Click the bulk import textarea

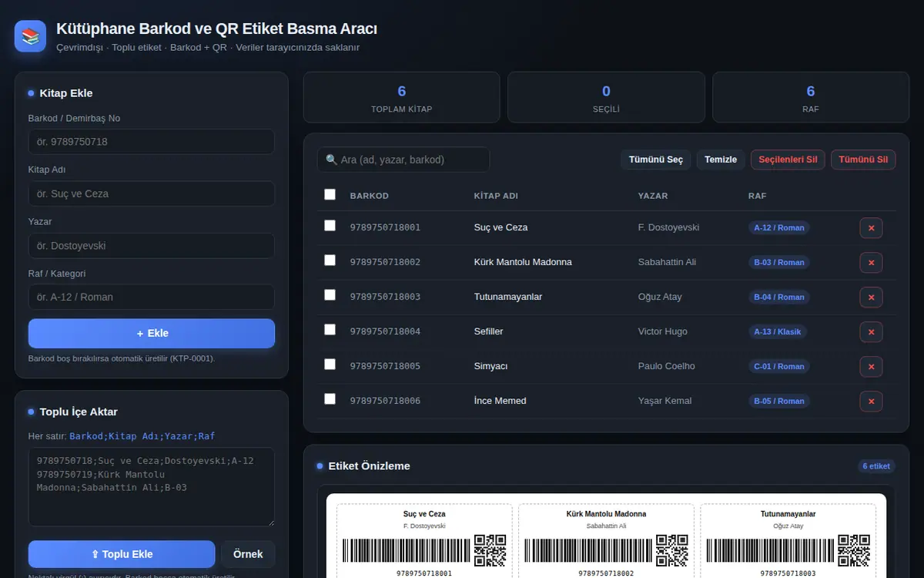tap(152, 487)
